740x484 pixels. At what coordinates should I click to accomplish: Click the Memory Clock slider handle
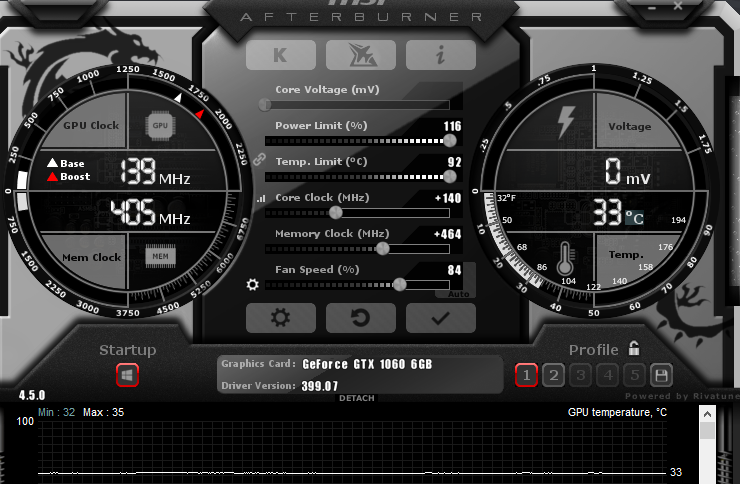383,248
